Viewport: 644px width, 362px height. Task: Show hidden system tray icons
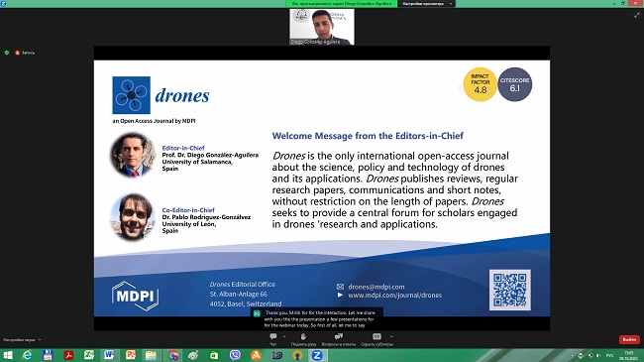point(572,355)
